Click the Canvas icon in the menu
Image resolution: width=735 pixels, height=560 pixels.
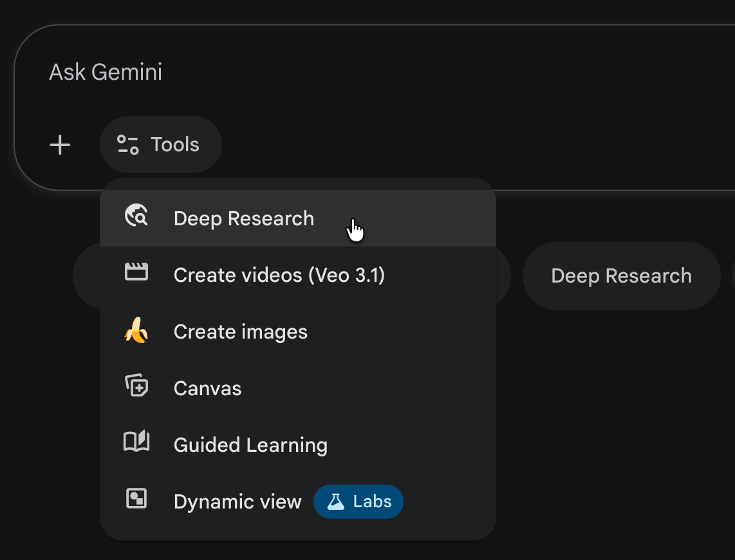pos(136,385)
